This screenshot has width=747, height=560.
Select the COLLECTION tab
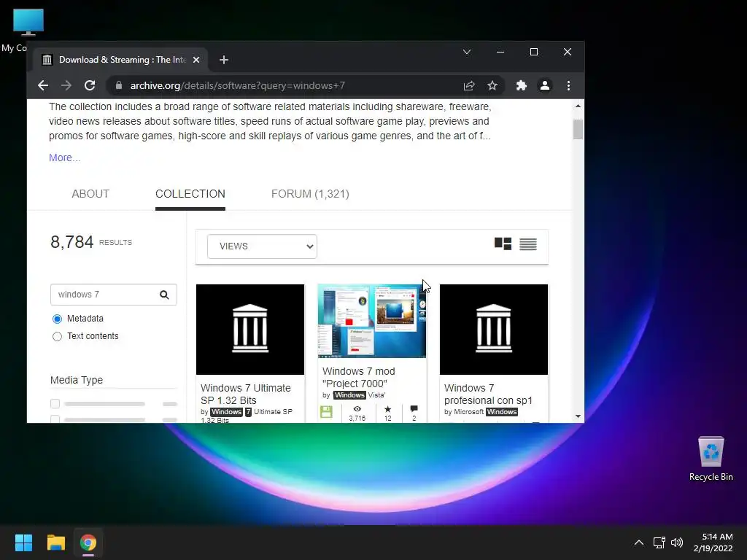click(x=190, y=194)
